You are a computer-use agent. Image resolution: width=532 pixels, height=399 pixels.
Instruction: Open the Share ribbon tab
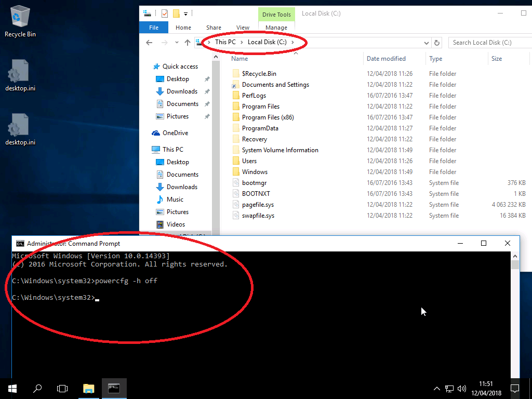214,28
